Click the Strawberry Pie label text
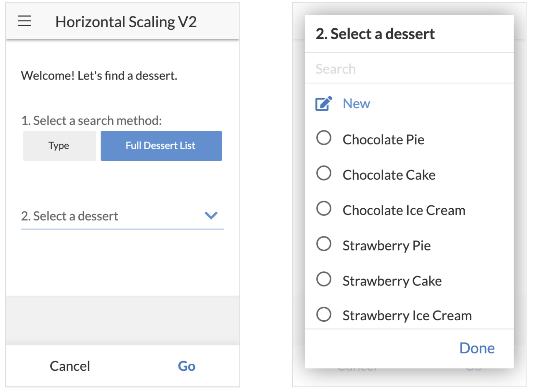 pos(386,246)
